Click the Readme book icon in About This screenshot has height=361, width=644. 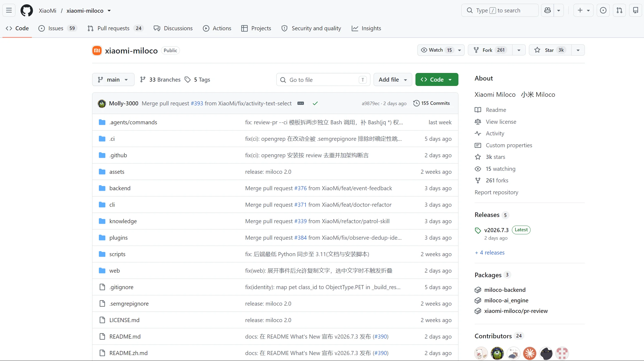point(478,110)
